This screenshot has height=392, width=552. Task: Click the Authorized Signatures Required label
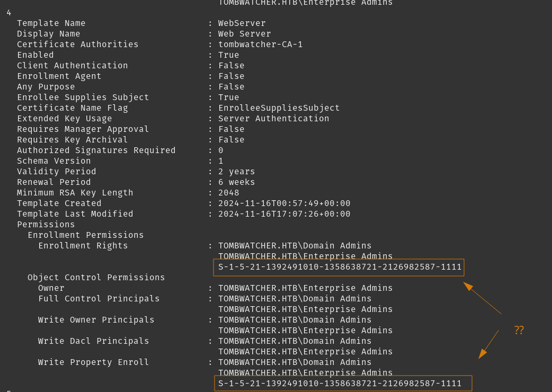96,150
